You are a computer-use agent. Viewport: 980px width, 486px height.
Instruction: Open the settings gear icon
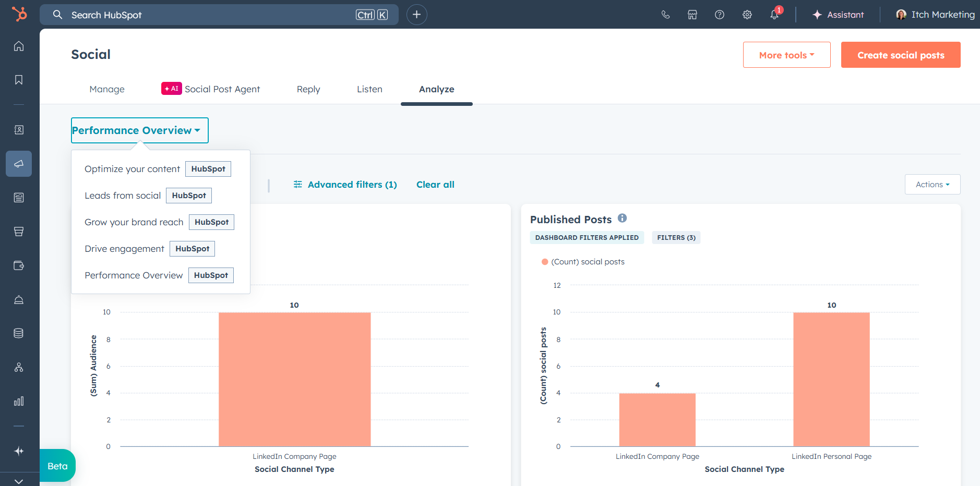[747, 15]
